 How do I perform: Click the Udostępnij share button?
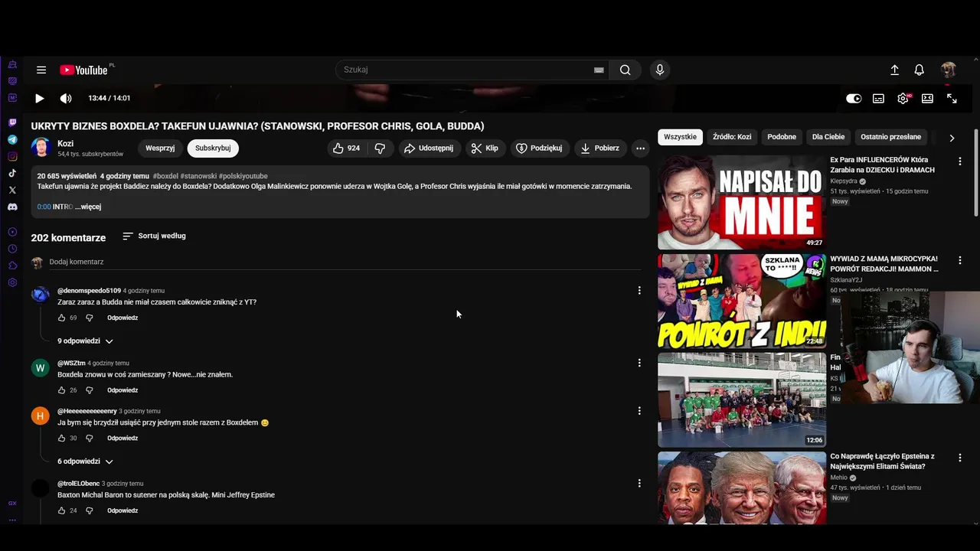click(x=429, y=148)
